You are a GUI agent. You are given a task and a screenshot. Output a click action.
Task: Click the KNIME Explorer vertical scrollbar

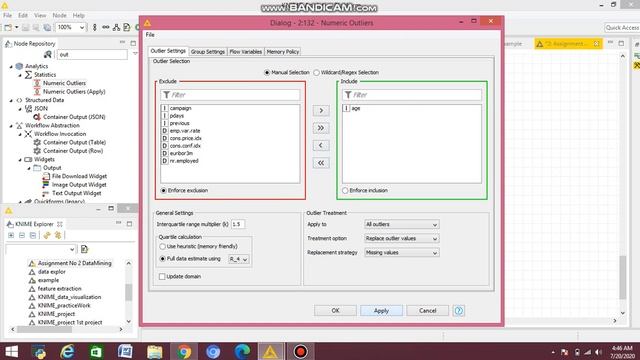(x=129, y=292)
